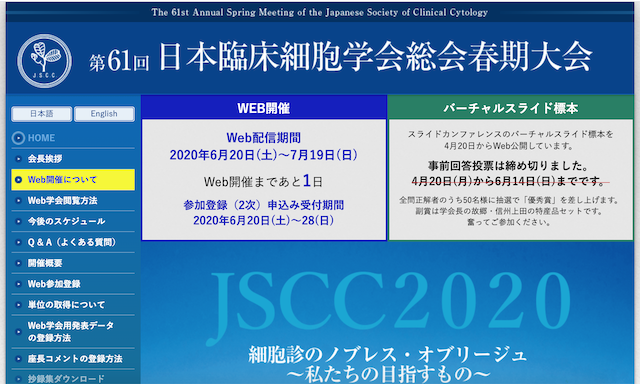
Task: Click date text 2020年6月20日(土)～28(日)
Action: click(x=264, y=220)
